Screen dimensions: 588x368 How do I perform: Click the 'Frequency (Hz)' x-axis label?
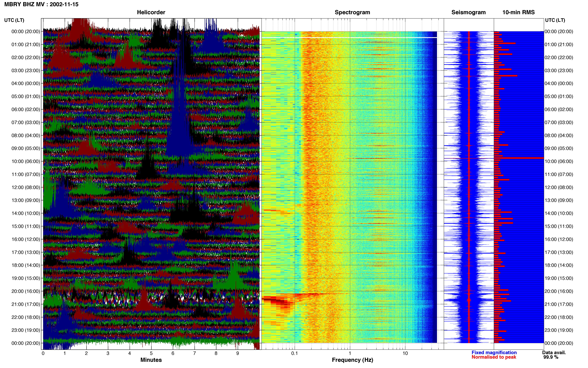coord(352,360)
